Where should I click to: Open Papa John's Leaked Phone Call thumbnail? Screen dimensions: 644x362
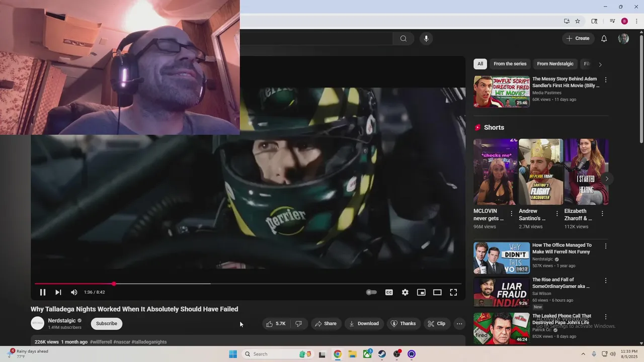502,328
